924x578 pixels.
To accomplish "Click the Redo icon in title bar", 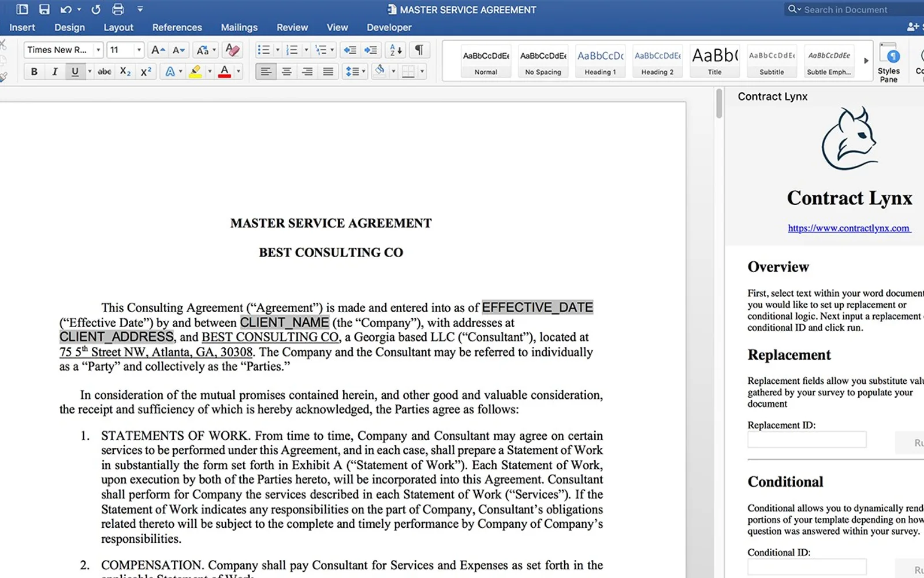I will [x=96, y=9].
